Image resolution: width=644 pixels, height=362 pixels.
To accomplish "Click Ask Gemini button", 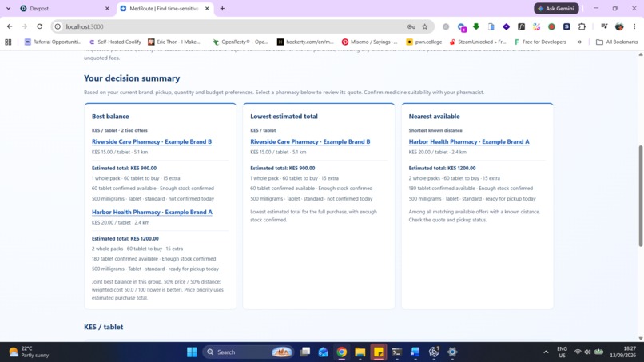I will pos(556,8).
